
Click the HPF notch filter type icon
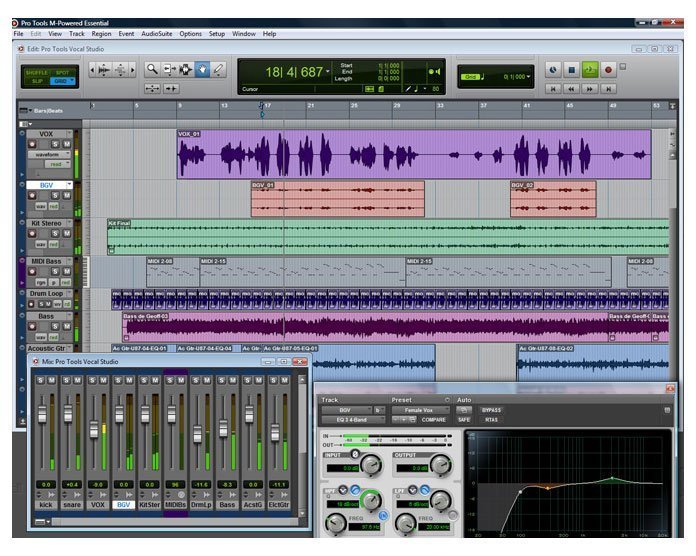pos(343,490)
